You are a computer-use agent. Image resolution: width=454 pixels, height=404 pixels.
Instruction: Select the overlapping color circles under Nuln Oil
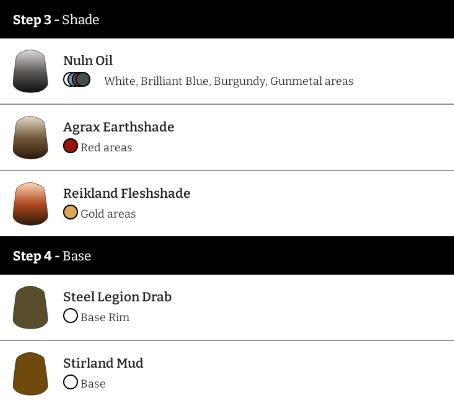[x=77, y=80]
